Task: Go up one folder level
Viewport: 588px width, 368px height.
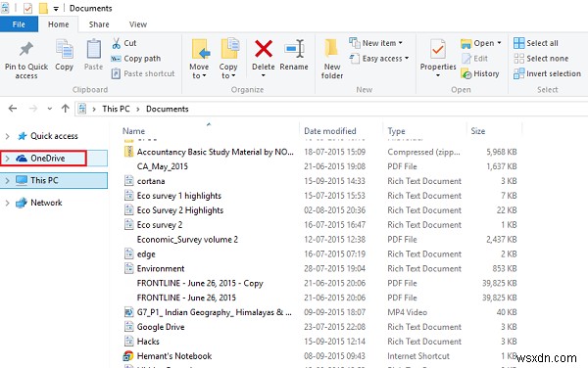Action: tap(66, 109)
